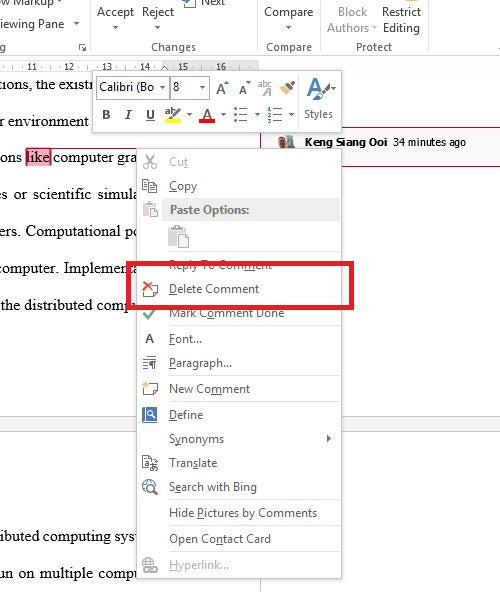Screen dimensions: 500x592
Task: Open the font size 8 dropdown
Action: (x=202, y=87)
